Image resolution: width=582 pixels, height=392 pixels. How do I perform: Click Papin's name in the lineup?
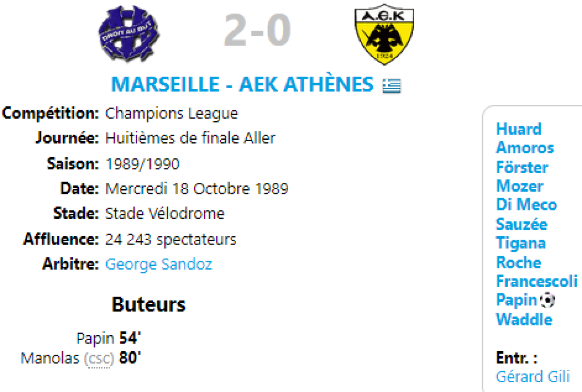click(516, 300)
